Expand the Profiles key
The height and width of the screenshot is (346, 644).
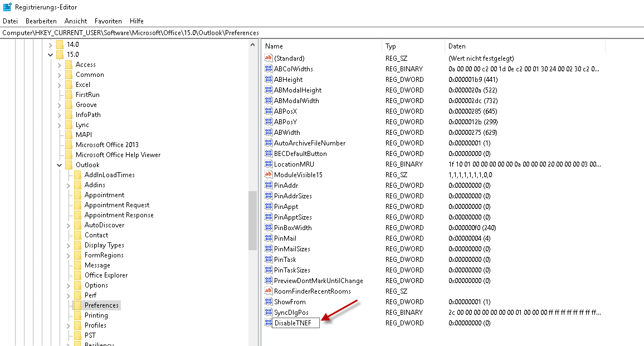pyautogui.click(x=68, y=326)
